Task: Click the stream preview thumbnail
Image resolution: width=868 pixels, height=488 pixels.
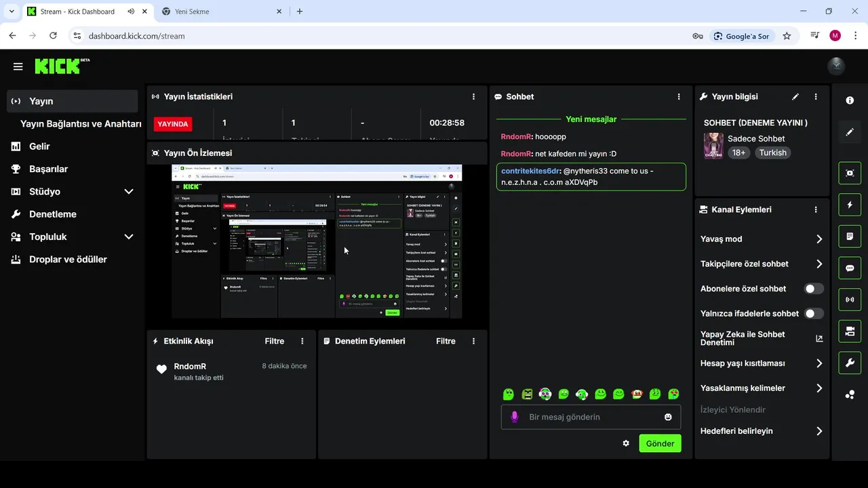Action: coord(317,241)
